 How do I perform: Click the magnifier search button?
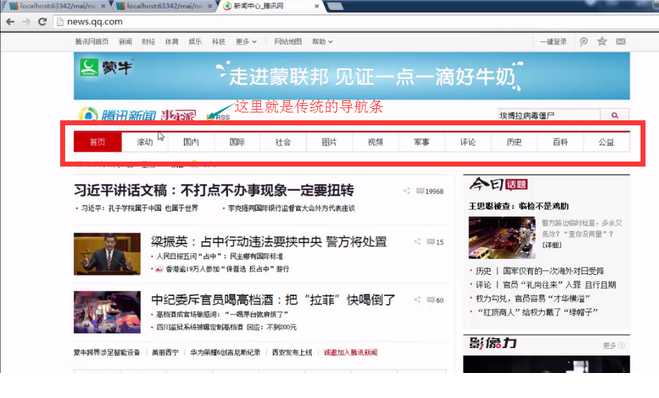point(615,115)
